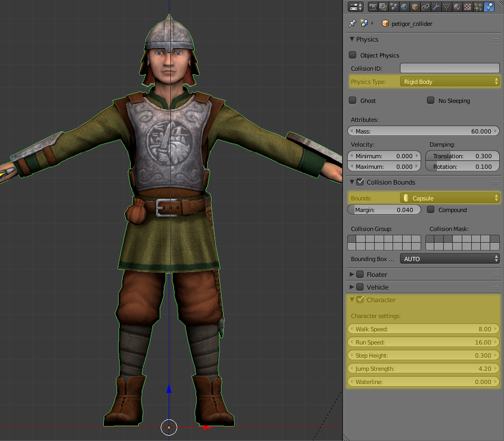Viewport: 504px width, 441px height.
Task: Click the breadcrumb arrow before petigor_collider
Action: [x=372, y=23]
